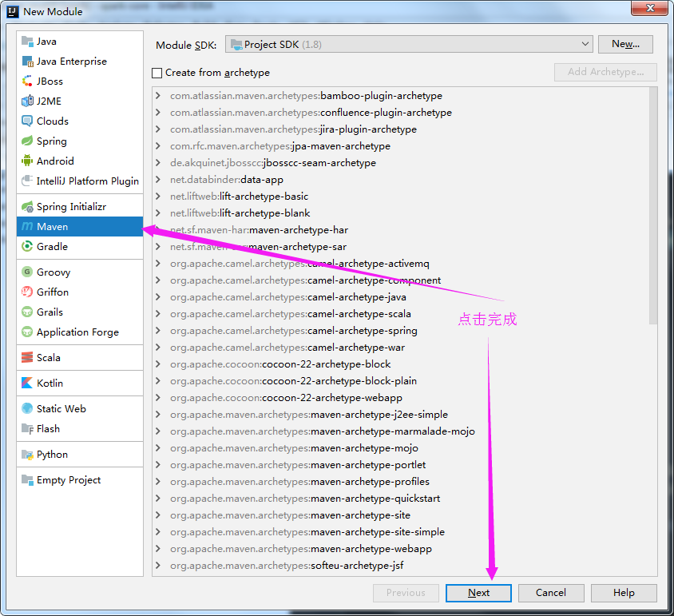Select the Gradle icon

tap(27, 247)
